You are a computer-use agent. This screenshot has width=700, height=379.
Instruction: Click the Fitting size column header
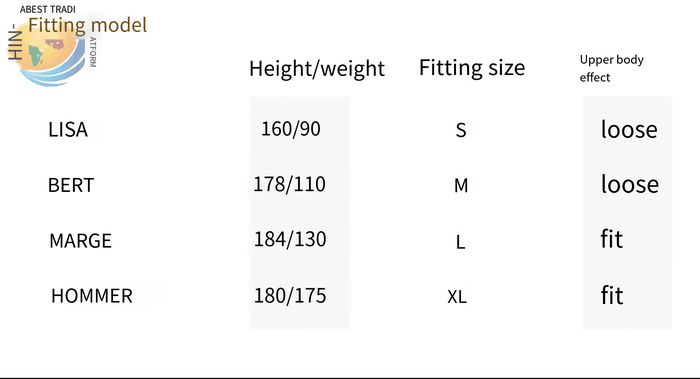click(472, 68)
